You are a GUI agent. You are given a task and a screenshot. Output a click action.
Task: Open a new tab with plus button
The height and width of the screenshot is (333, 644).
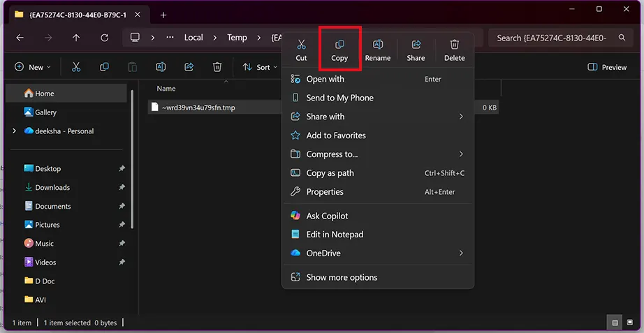tap(163, 15)
